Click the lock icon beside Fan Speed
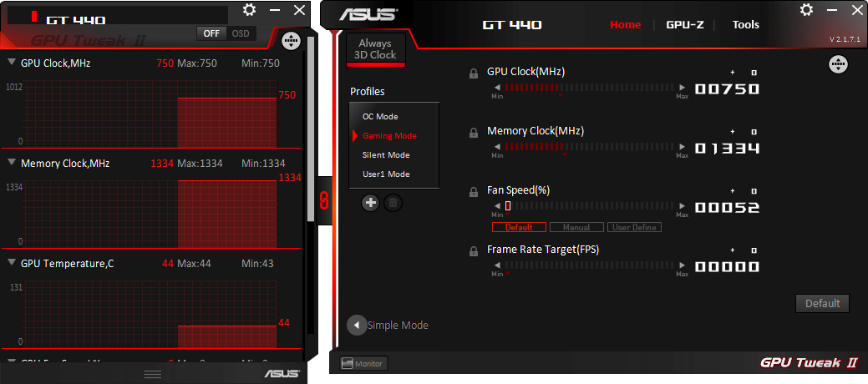 pos(474,192)
